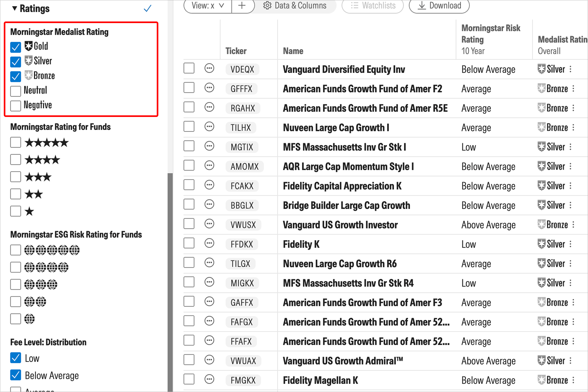Screen dimensions: 588x392
Task: Open Fidelity Capital Appreciation K fund
Action: 342,186
